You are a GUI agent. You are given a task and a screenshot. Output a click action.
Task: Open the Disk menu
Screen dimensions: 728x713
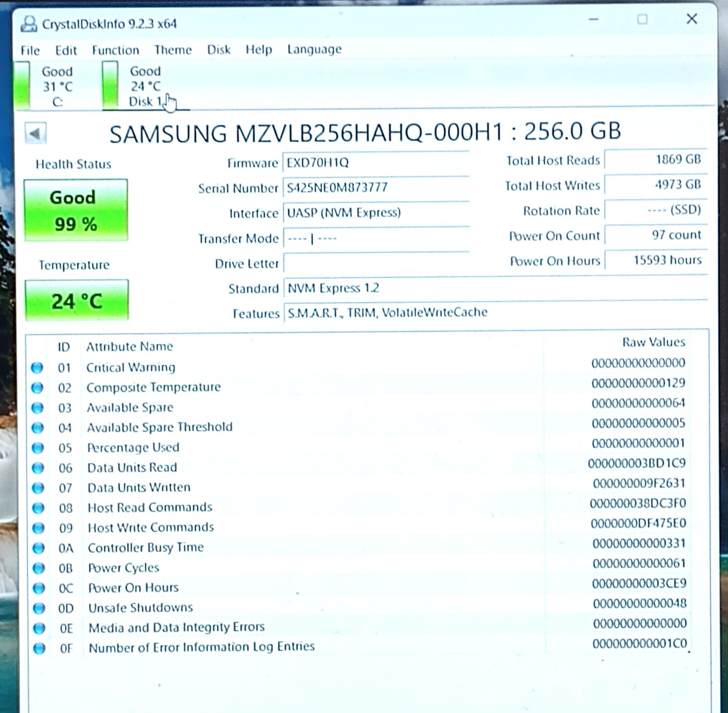pos(219,49)
